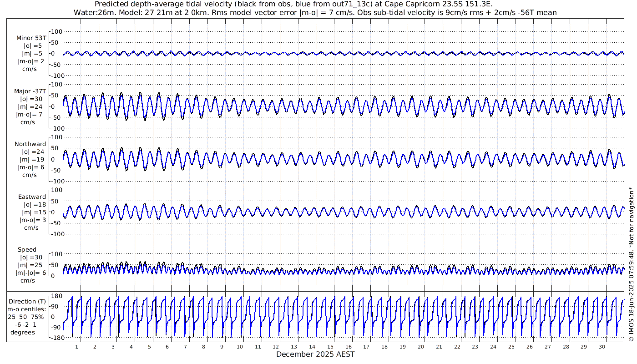Click day '23' on the date axis

tap(475, 347)
